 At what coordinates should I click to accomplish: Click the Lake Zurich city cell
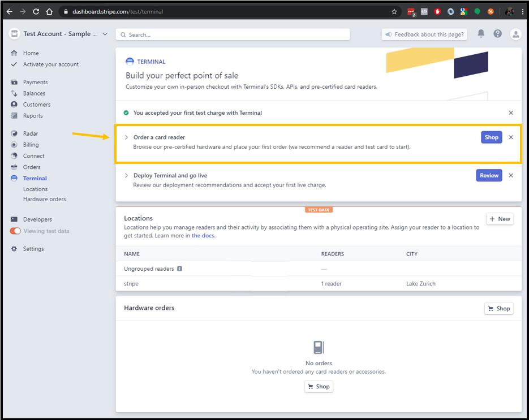tap(421, 283)
